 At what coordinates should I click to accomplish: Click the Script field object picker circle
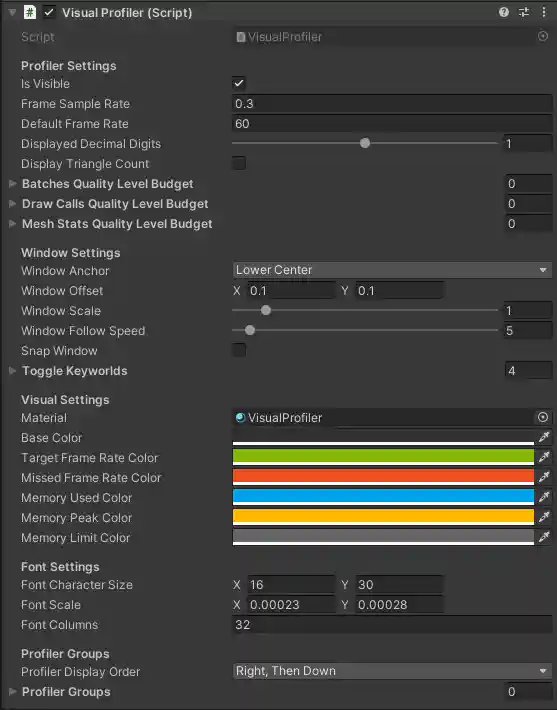click(x=543, y=36)
